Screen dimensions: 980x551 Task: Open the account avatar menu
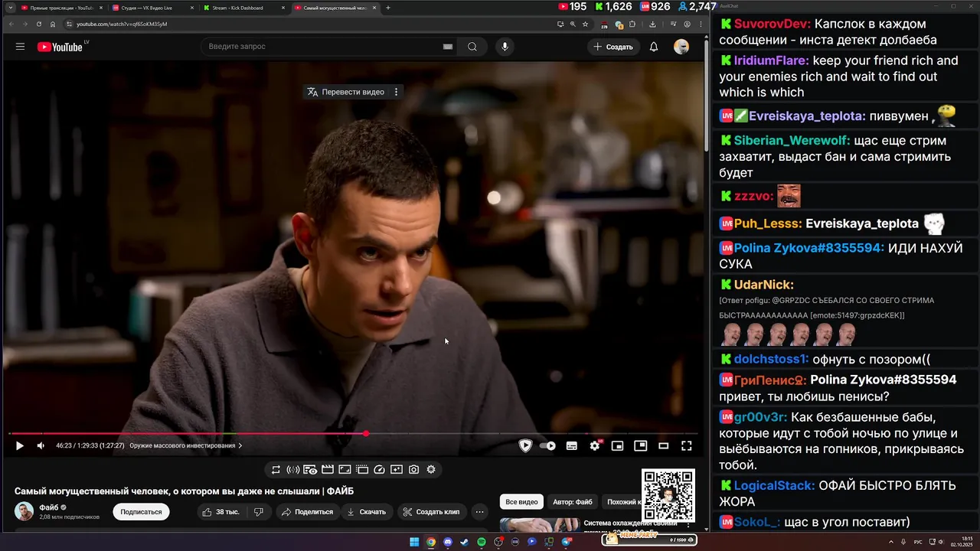coord(681,47)
